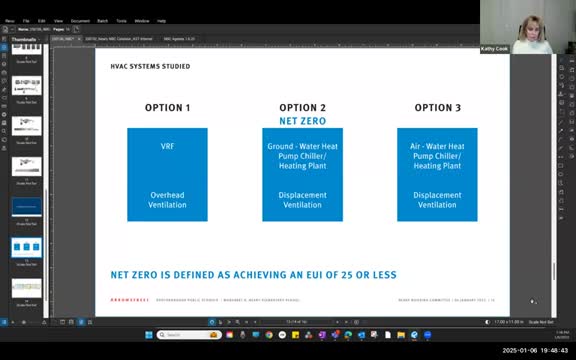Open Windows Start menu

pyautogui.click(x=149, y=335)
